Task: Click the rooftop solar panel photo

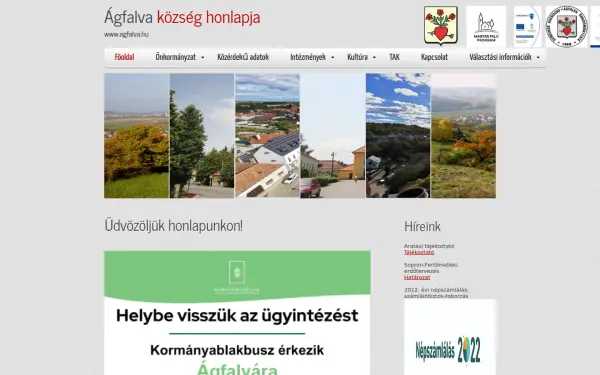Action: coord(267,136)
